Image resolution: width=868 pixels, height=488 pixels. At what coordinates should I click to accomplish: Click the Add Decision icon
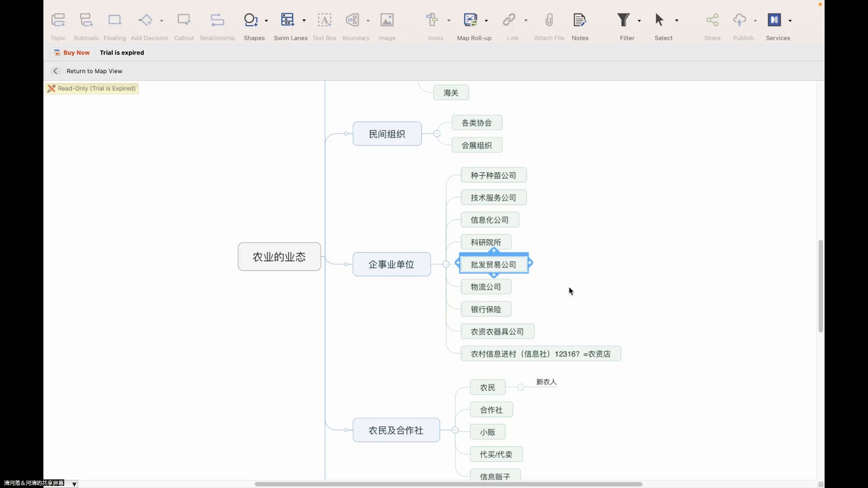tap(145, 20)
